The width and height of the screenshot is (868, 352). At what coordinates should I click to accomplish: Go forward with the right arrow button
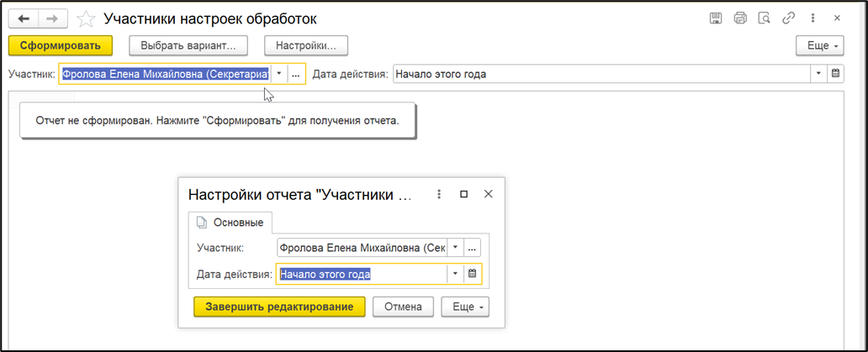coord(53,18)
